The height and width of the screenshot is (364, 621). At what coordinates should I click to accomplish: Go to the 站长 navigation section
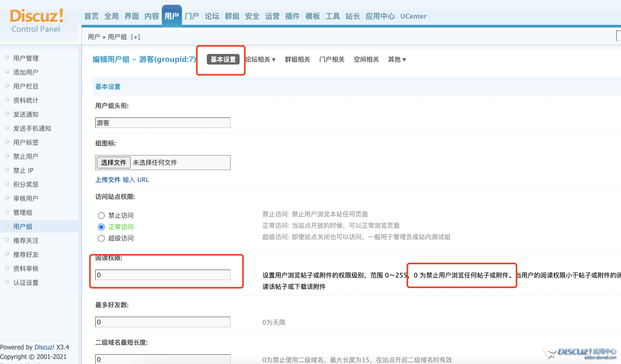coord(353,16)
